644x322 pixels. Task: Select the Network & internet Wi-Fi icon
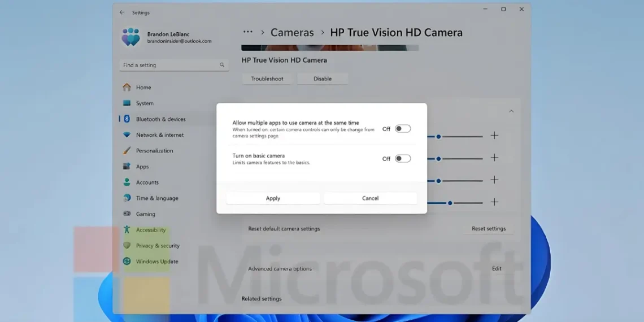127,135
